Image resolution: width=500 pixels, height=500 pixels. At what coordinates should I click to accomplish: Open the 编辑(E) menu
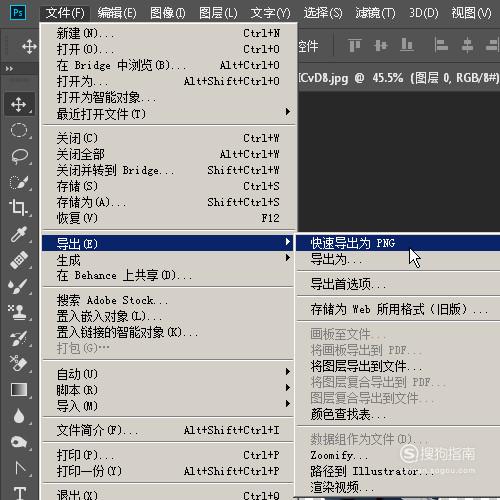click(117, 13)
